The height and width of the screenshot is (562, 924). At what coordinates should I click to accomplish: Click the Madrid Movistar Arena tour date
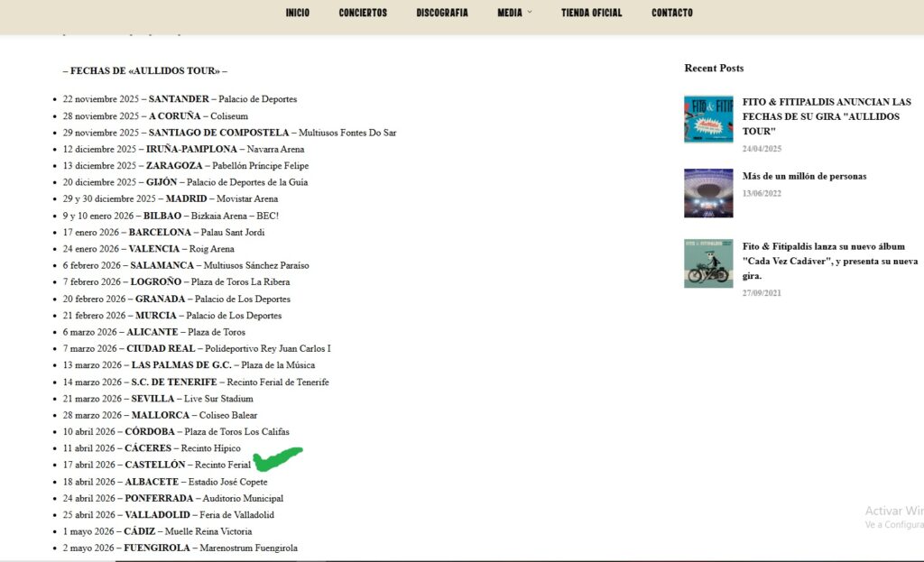170,198
